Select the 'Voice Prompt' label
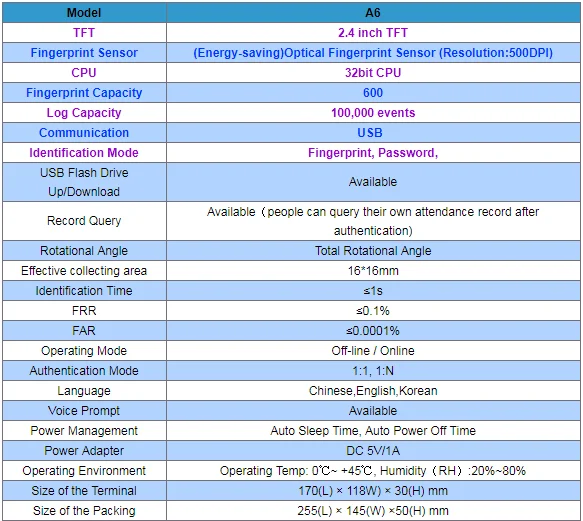 84,411
